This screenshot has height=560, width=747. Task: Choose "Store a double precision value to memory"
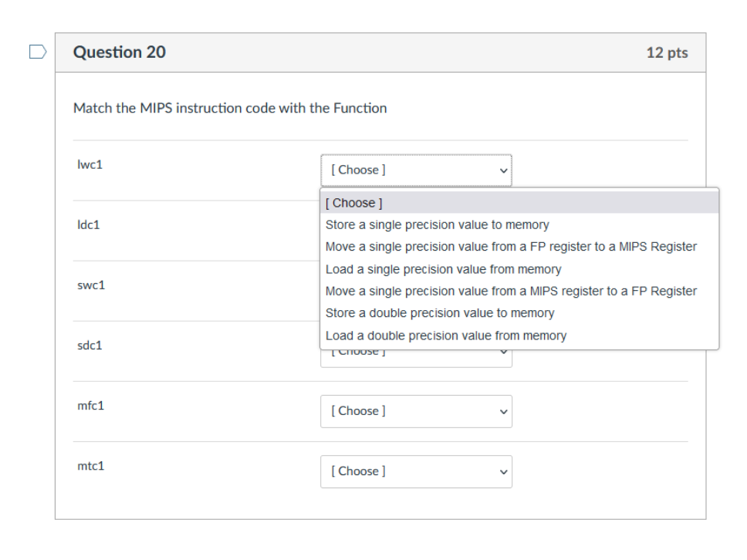440,313
